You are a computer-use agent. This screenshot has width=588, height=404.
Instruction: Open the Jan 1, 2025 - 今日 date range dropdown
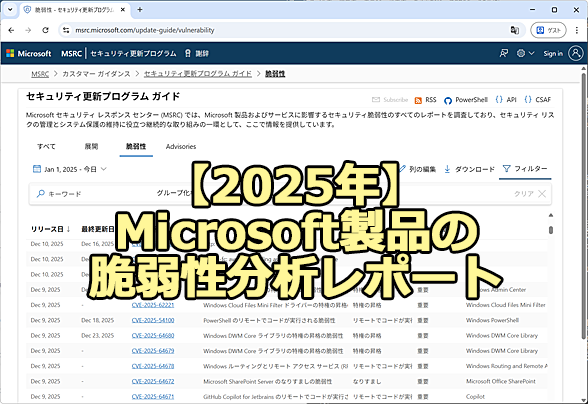click(70, 170)
